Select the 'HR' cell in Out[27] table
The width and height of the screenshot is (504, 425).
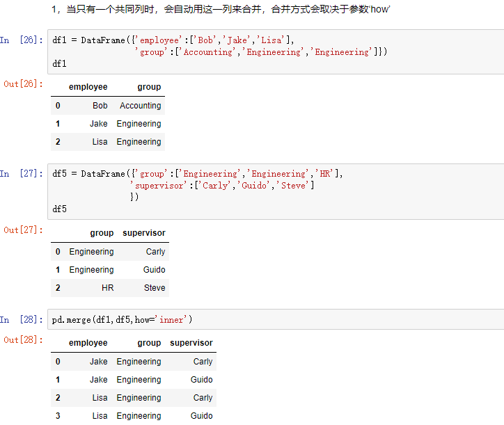click(x=108, y=287)
